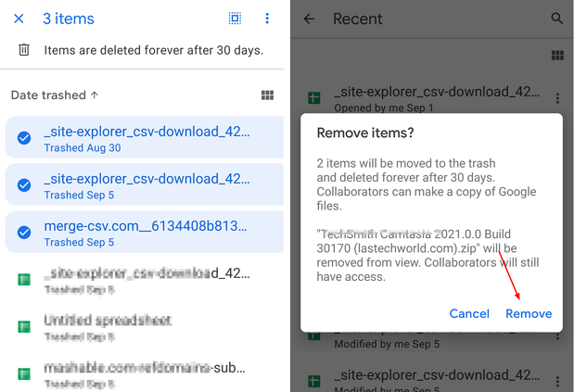
Task: Select the file ending in sub...
Action: point(145,373)
